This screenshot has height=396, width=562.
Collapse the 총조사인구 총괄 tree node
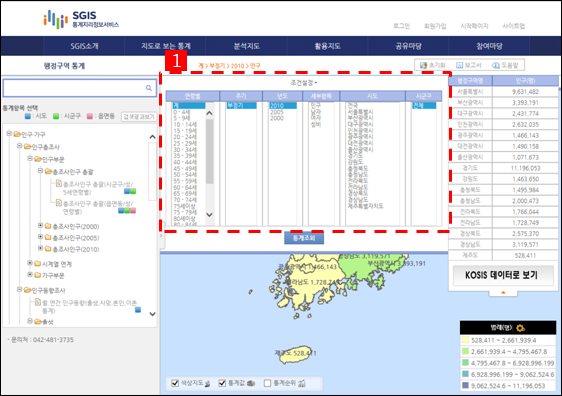41,171
